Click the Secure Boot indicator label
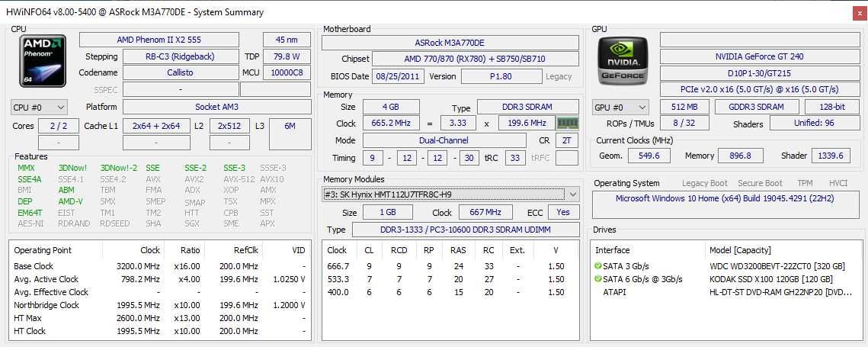The width and height of the screenshot is (868, 347). pos(760,183)
